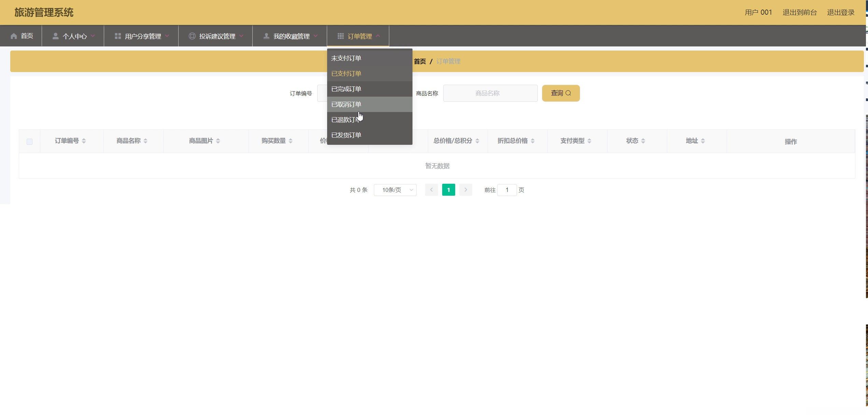Image resolution: width=868 pixels, height=418 pixels.
Task: Focus the 商品名称 search input field
Action: [490, 93]
